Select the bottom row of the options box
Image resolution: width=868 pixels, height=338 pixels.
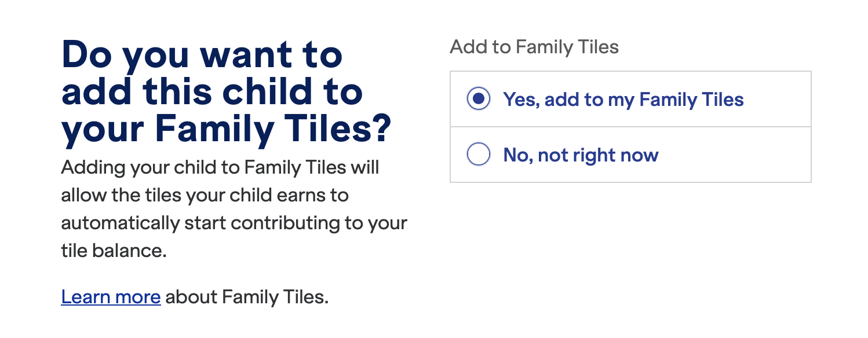630,155
